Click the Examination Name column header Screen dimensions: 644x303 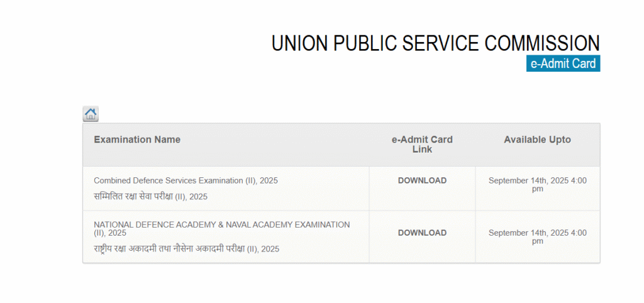pyautogui.click(x=137, y=140)
